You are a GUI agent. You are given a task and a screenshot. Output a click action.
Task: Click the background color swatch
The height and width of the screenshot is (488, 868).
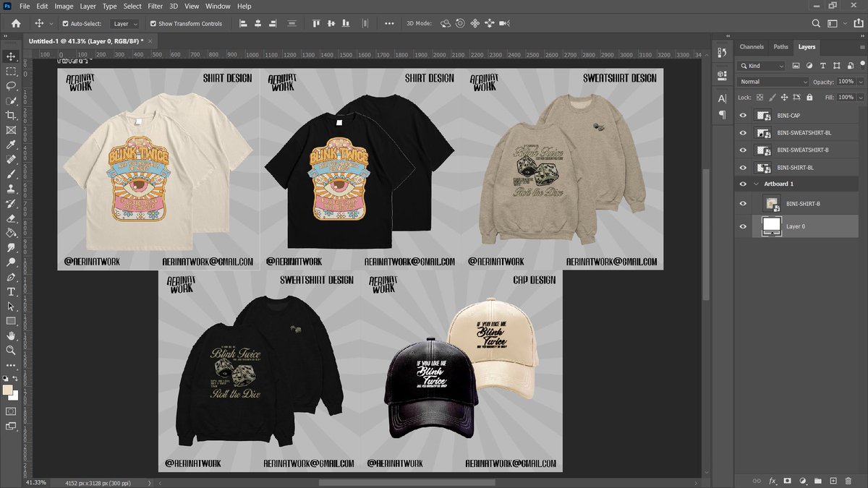pos(13,395)
